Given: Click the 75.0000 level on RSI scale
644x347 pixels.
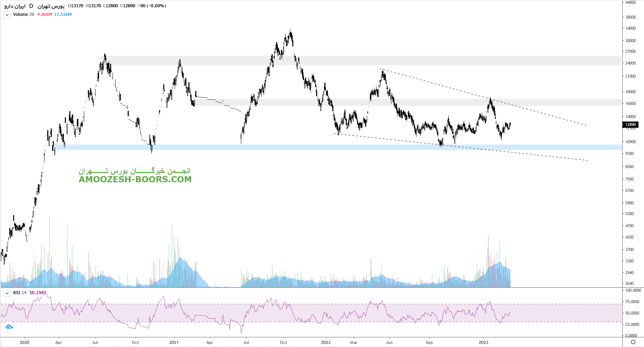Looking at the screenshot, I should (632, 302).
